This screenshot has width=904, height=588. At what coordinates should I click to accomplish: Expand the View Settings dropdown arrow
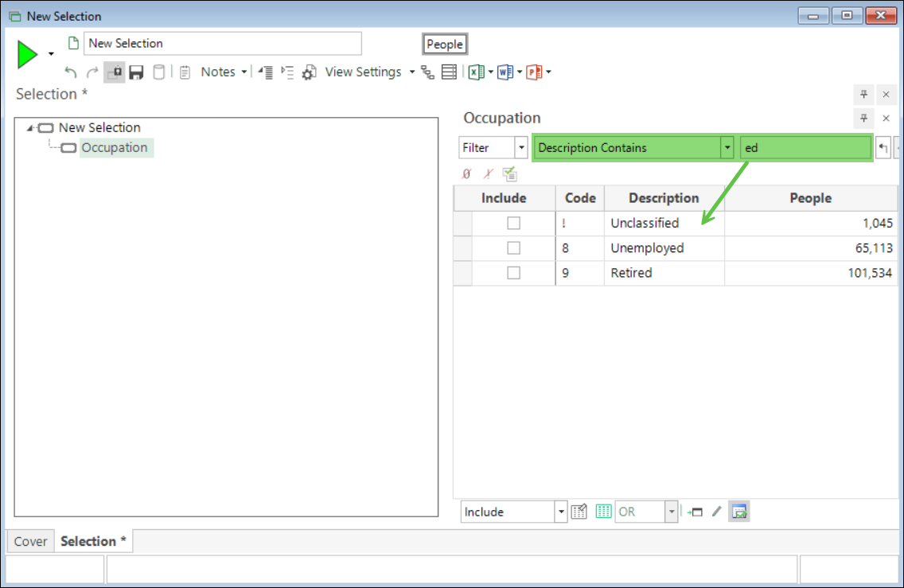pos(412,72)
